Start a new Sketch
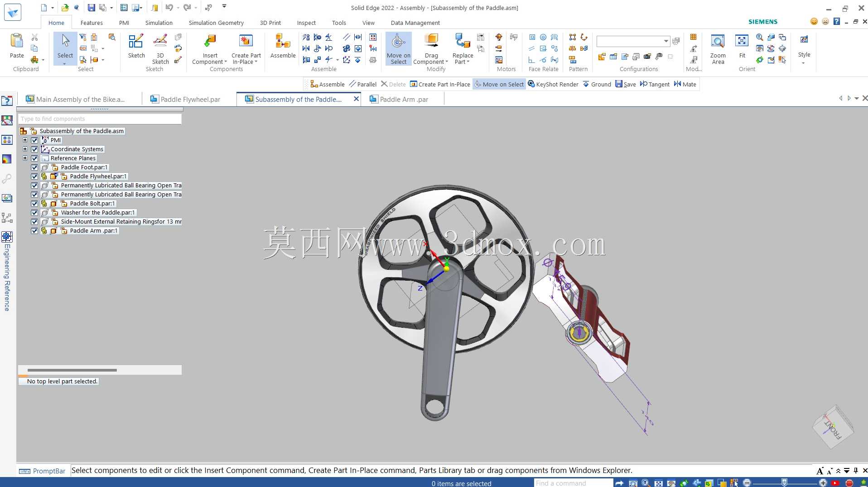This screenshot has width=868, height=487. (x=136, y=42)
